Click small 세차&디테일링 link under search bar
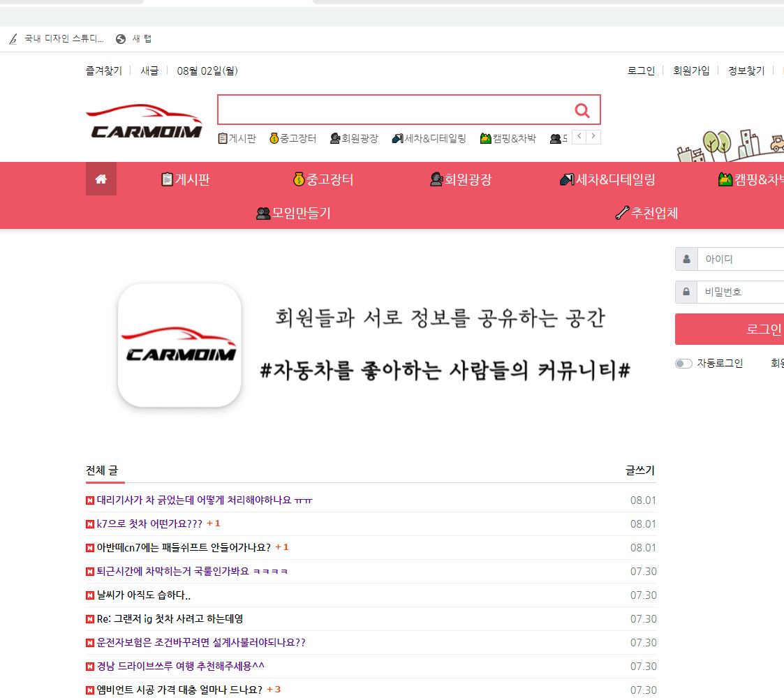The height and width of the screenshot is (698, 784). [x=429, y=138]
